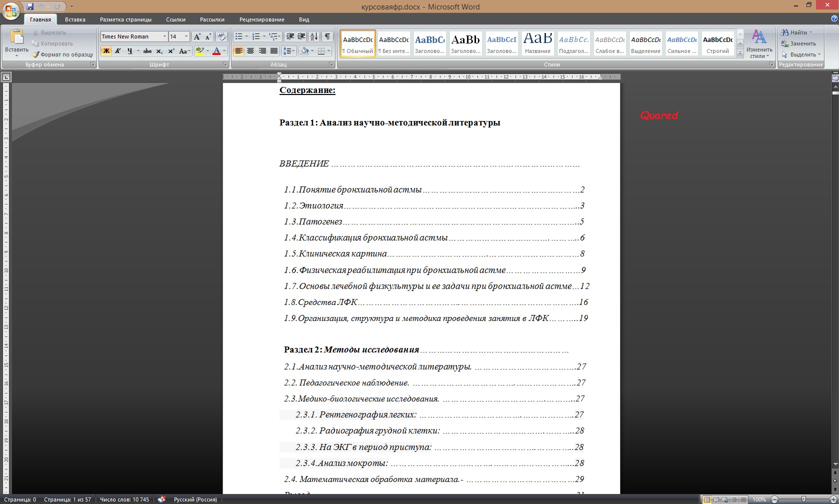
Task: Click word count 'Число слов: 10 745'
Action: [x=124, y=499]
